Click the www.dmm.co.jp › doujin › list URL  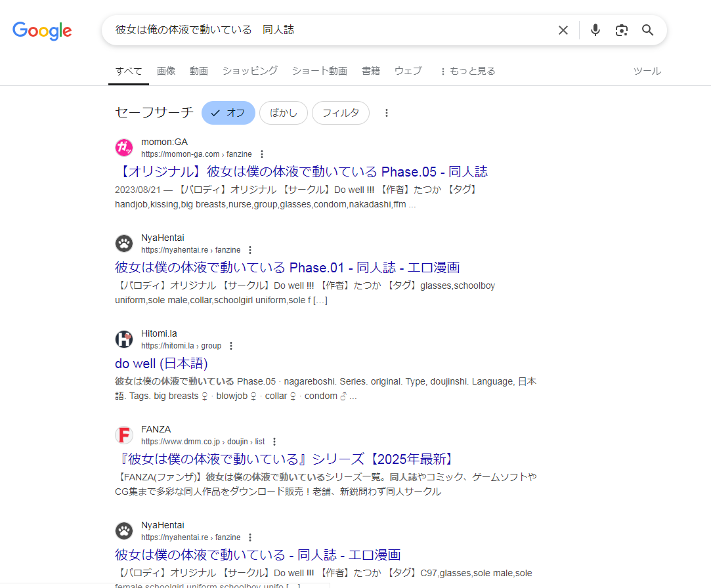(x=203, y=442)
